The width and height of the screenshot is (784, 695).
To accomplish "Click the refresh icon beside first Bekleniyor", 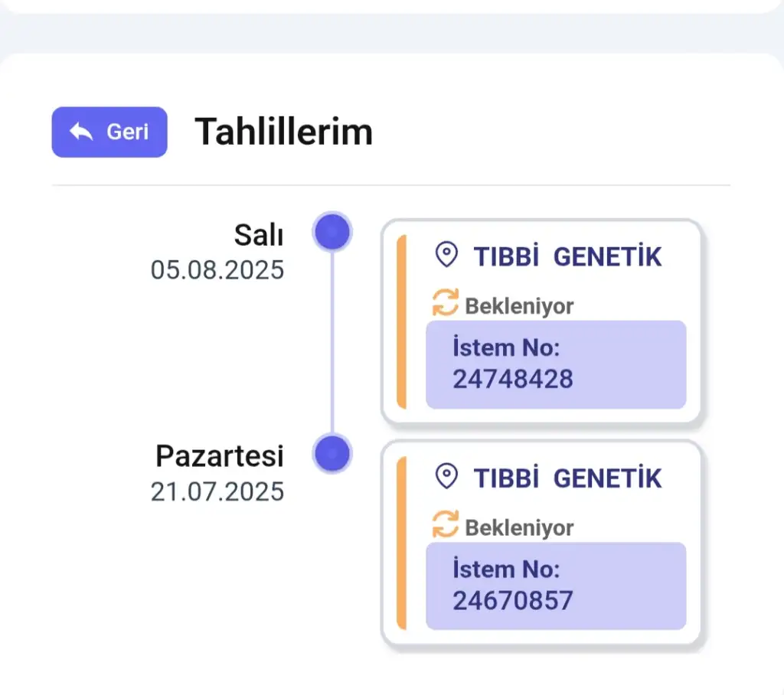I will [445, 302].
